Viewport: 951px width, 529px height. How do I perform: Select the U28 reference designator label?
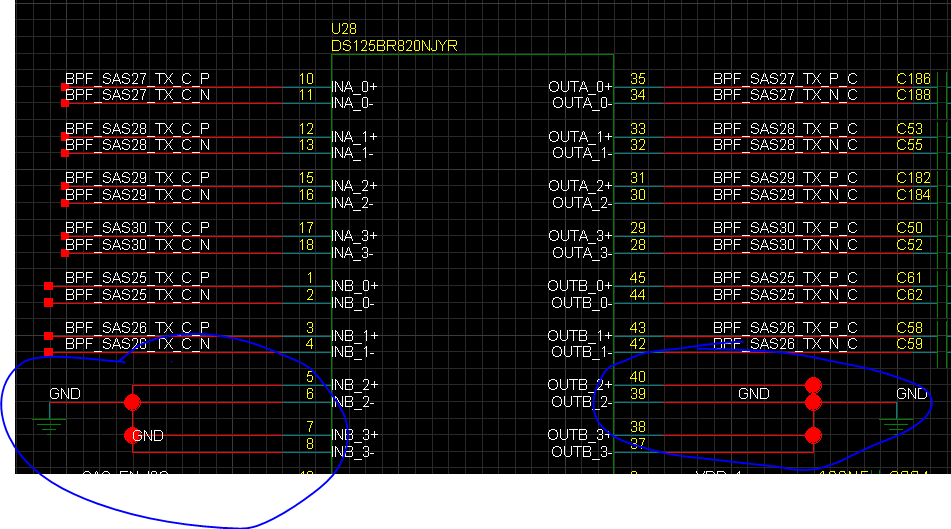click(344, 29)
